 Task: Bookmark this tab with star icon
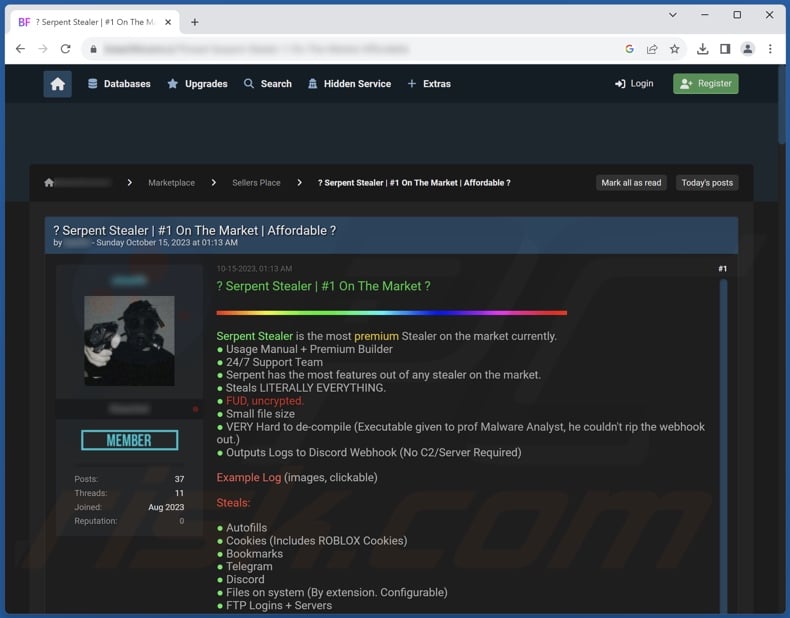[x=675, y=49]
